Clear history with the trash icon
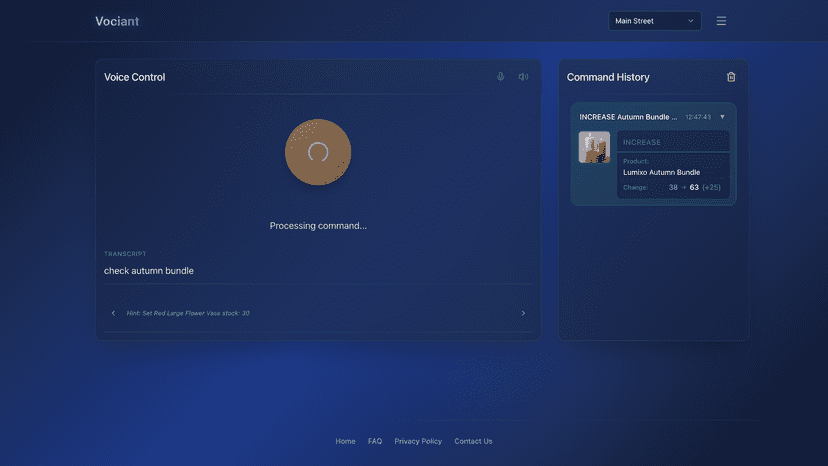The image size is (828, 466). [x=731, y=77]
